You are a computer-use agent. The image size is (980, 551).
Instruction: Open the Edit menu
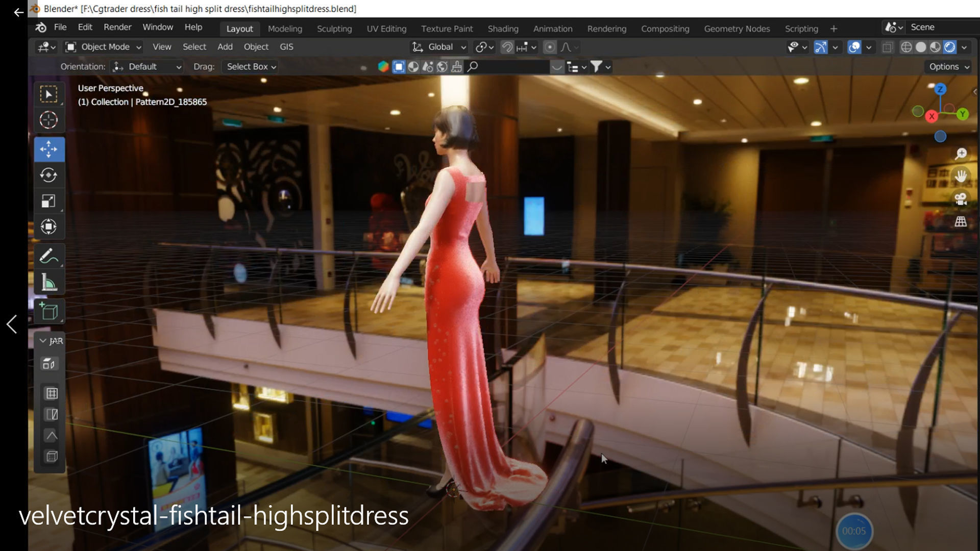pos(85,28)
